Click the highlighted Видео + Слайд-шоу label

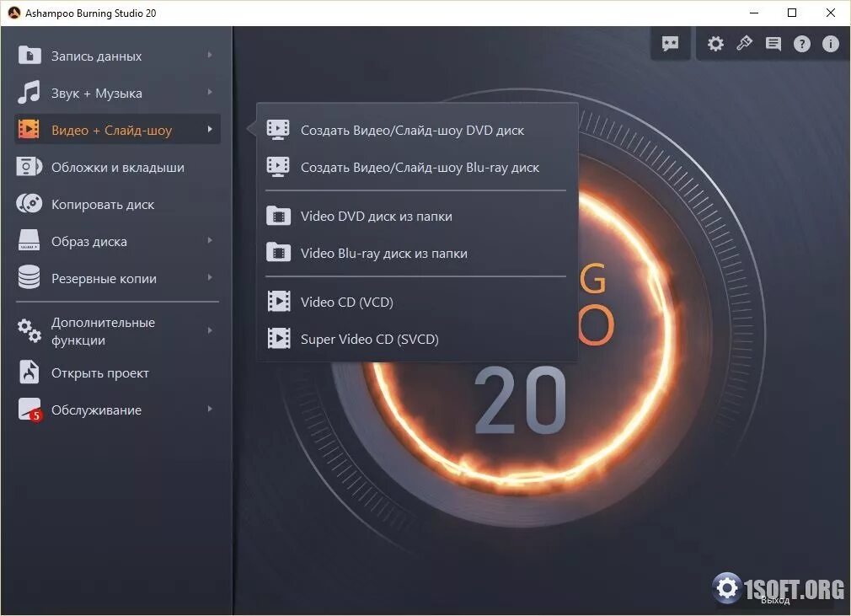[x=111, y=131]
